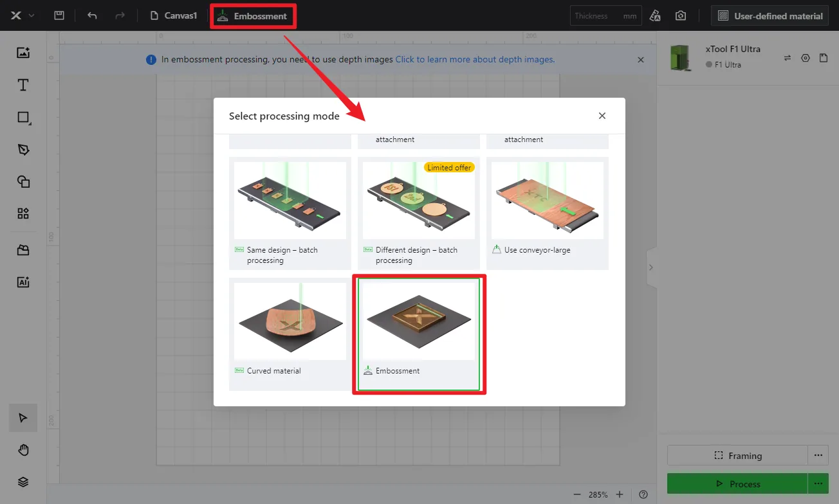
Task: Open the depth images help link
Action: click(x=475, y=59)
